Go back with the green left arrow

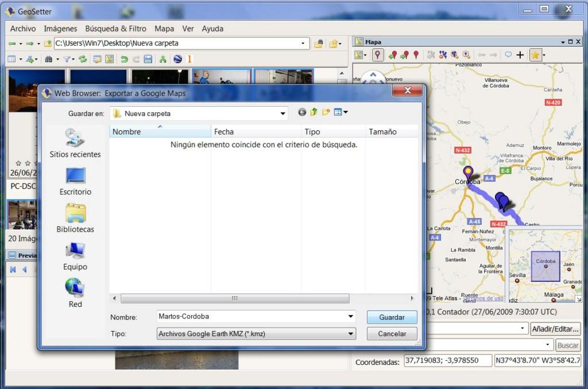coord(12,44)
